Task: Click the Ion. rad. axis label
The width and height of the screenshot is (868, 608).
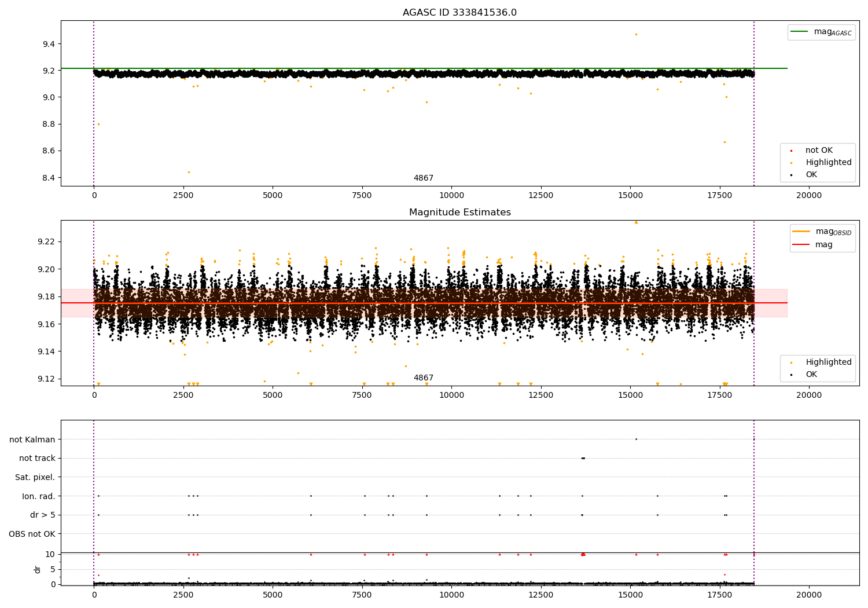Action: (x=39, y=496)
